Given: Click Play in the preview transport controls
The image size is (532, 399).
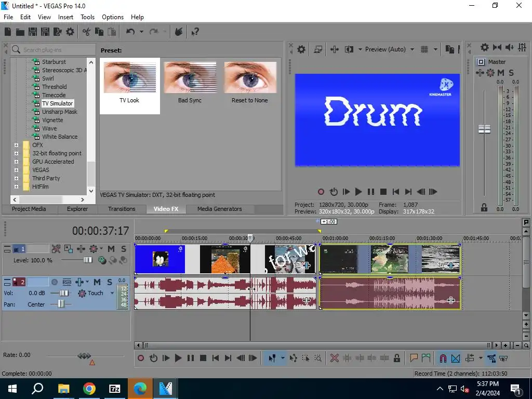Looking at the screenshot, I should click(x=358, y=192).
